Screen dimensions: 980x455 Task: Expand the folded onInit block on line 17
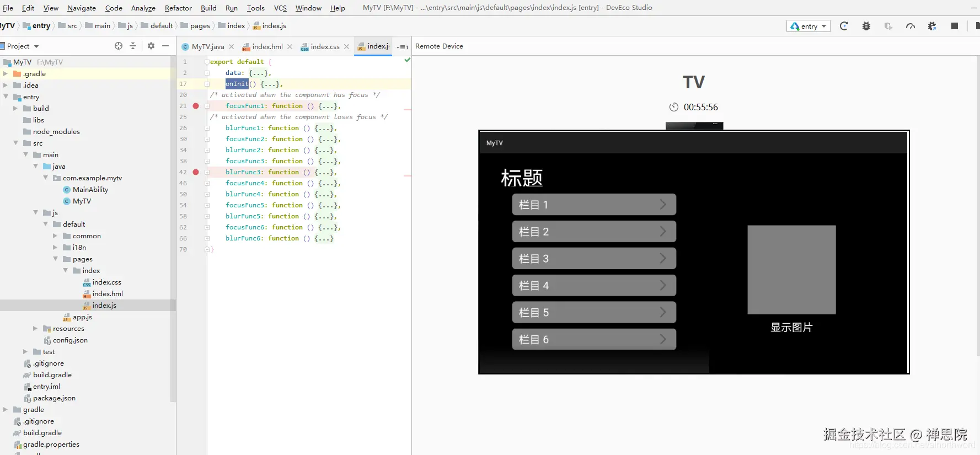click(207, 84)
